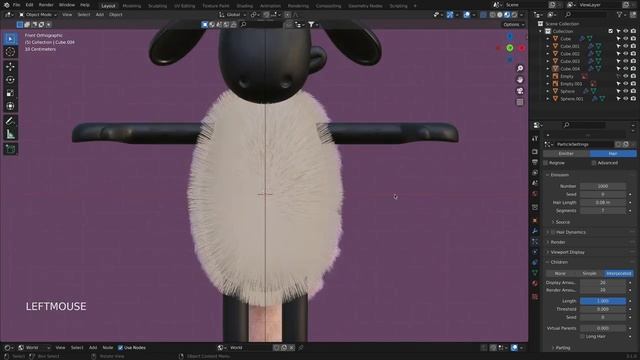Click the viewport pan hand icon

click(520, 80)
